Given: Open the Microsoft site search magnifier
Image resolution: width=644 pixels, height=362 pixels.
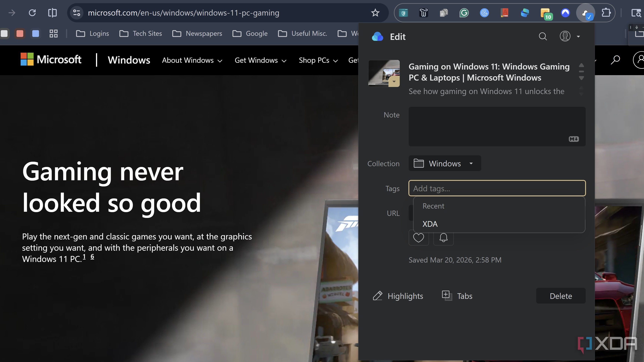Looking at the screenshot, I should pos(615,60).
